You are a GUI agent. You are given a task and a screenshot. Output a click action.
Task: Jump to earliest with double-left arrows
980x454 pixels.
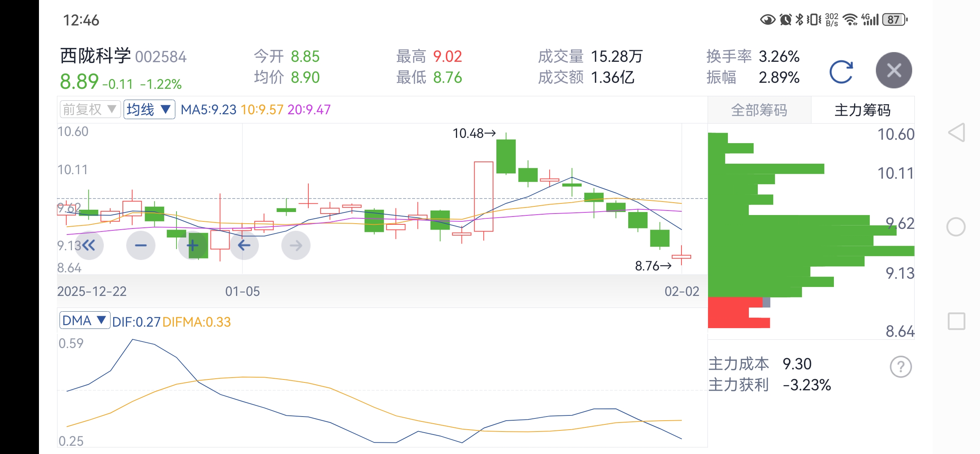coord(89,245)
